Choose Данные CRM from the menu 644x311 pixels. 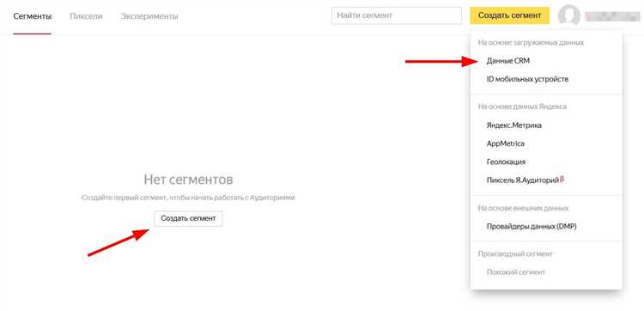(508, 61)
